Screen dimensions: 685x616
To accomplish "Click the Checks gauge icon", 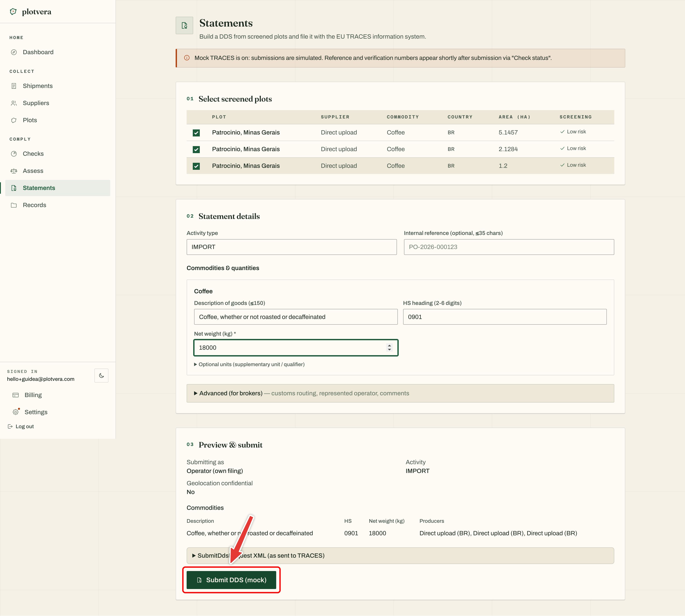I will click(14, 154).
